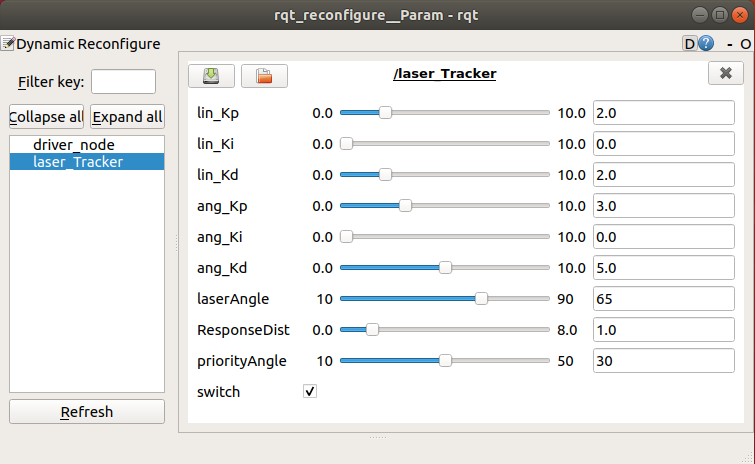
Task: Click the priorityAngle parameter label
Action: point(242,361)
